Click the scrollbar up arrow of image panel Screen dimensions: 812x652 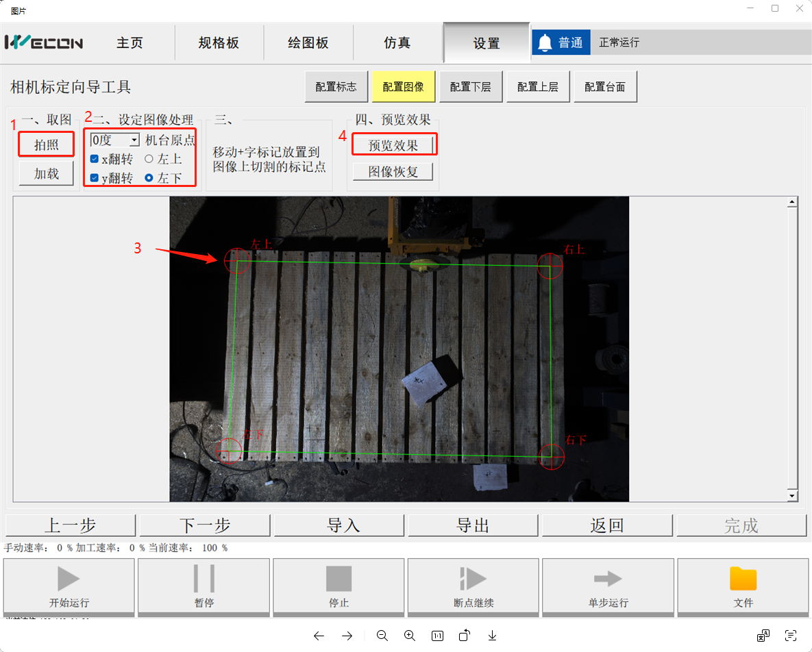(x=793, y=202)
